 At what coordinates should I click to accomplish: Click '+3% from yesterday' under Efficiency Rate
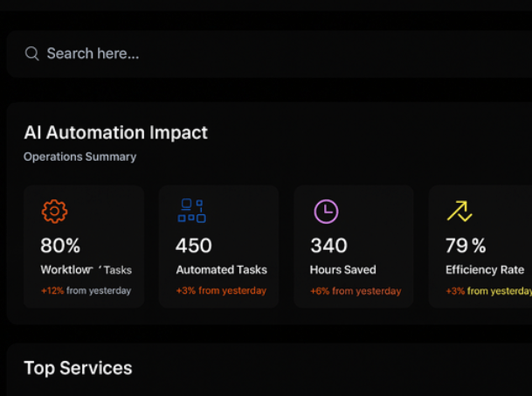point(488,291)
